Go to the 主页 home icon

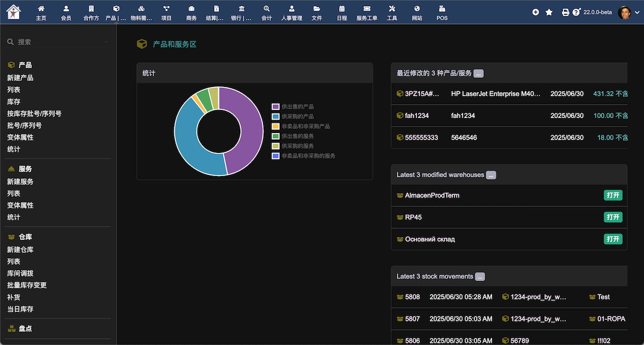coord(41,9)
